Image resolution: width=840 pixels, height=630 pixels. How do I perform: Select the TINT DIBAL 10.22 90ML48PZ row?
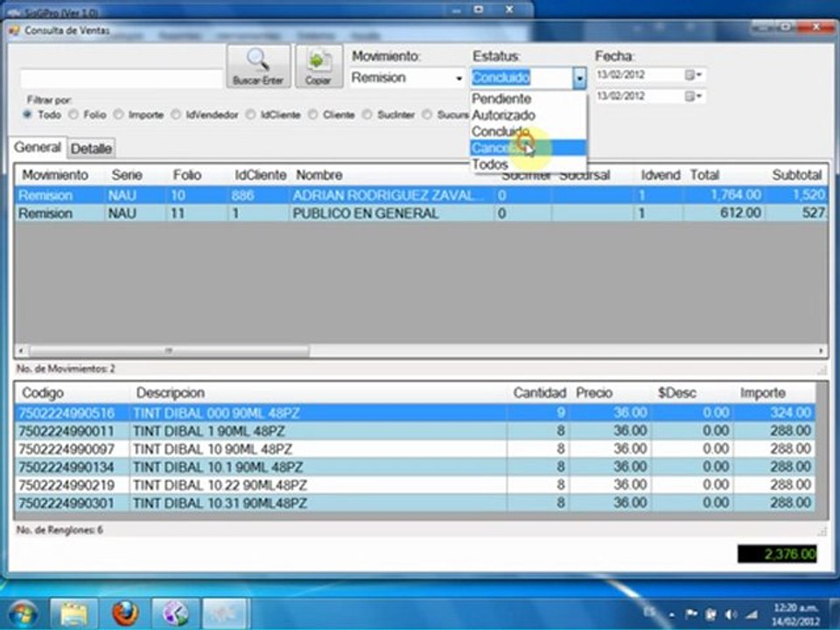coord(415,486)
